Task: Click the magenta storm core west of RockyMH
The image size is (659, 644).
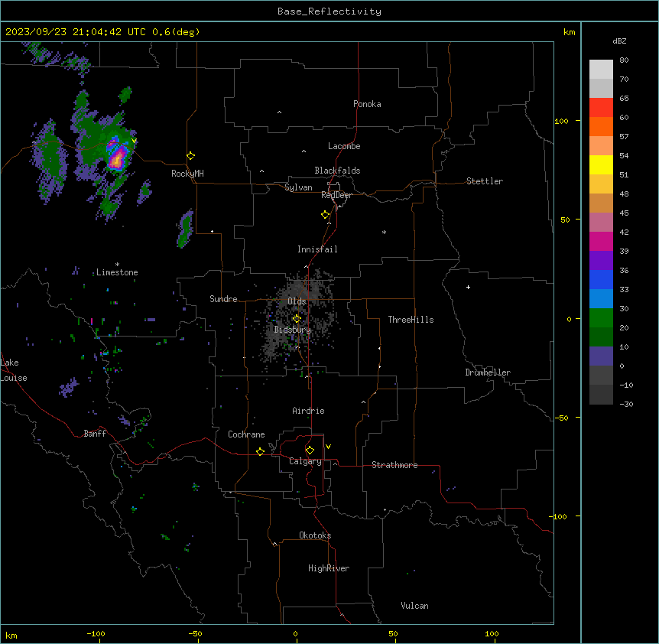Action: (117, 158)
